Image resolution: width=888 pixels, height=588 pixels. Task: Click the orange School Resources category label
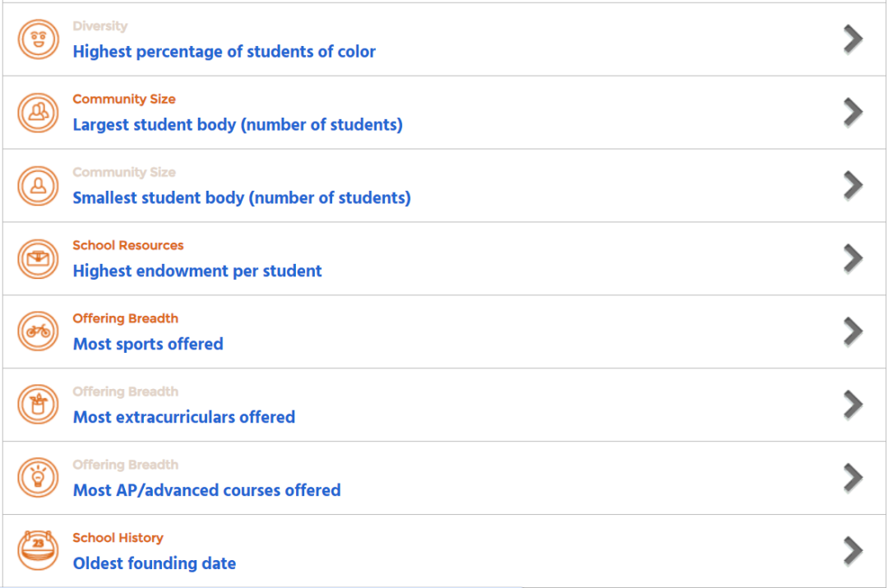pyautogui.click(x=128, y=245)
